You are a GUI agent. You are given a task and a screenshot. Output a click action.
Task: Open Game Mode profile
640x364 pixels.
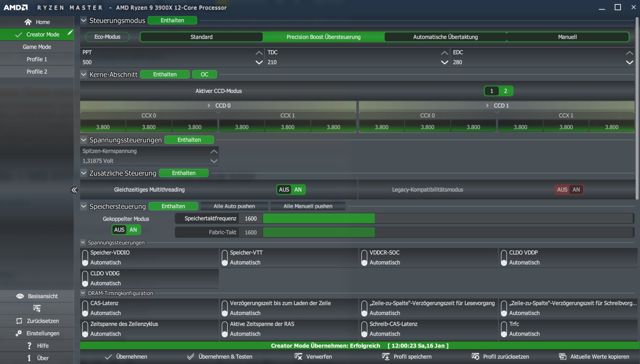(37, 47)
